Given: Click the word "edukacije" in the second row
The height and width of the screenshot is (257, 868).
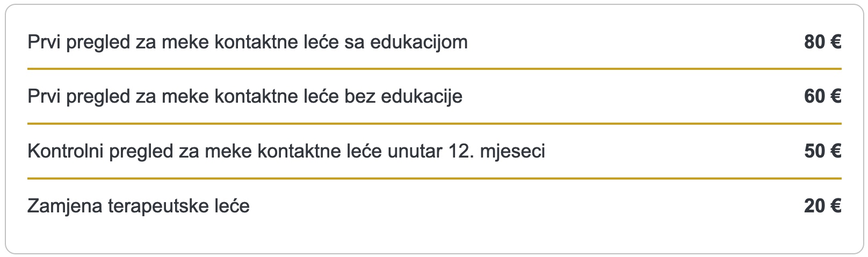Looking at the screenshot, I should 422,97.
